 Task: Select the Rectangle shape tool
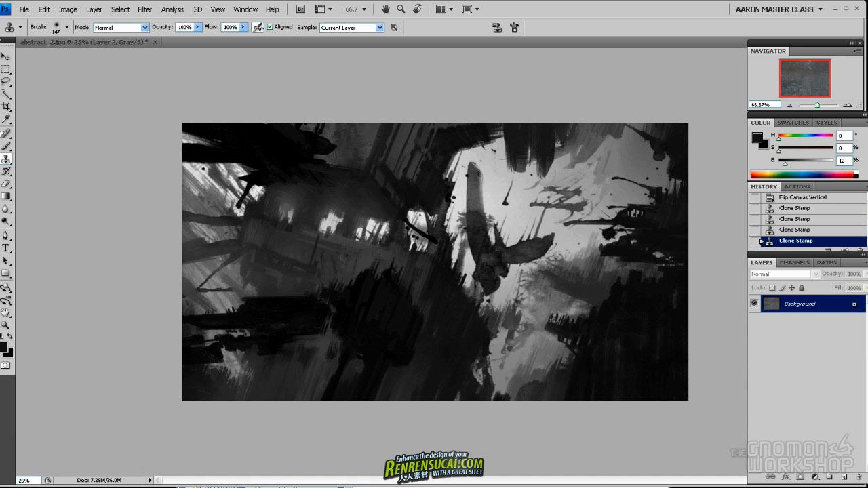(x=6, y=272)
